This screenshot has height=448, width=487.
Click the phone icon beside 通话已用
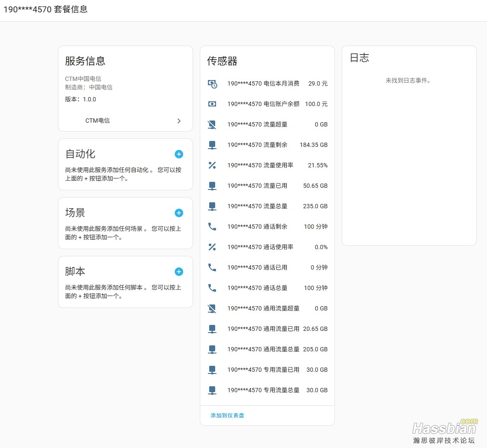pyautogui.click(x=212, y=267)
